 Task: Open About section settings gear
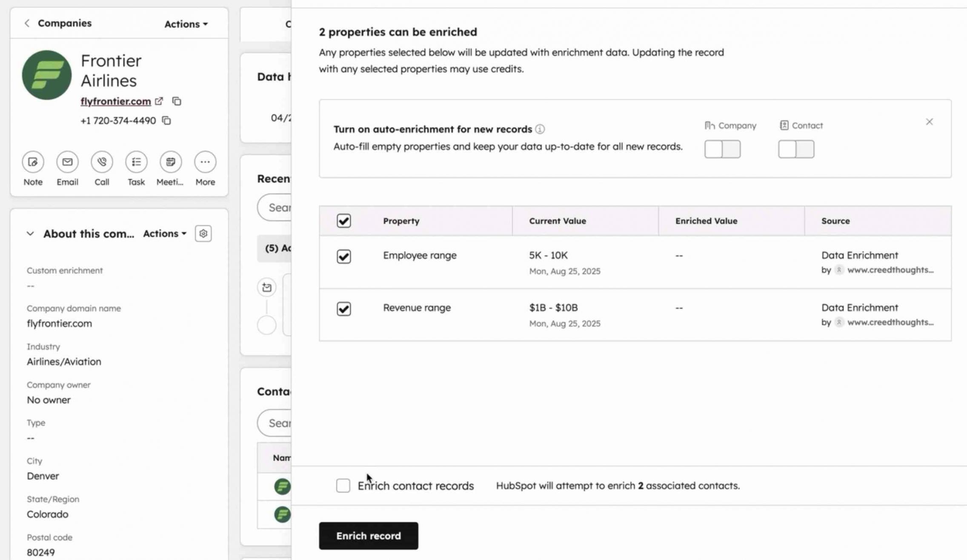pyautogui.click(x=203, y=234)
